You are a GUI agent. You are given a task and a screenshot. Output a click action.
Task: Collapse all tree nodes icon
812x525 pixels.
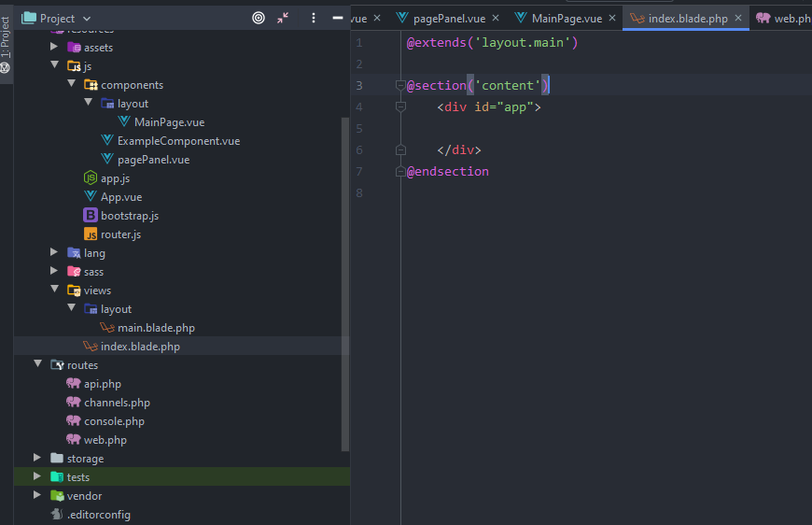point(283,18)
